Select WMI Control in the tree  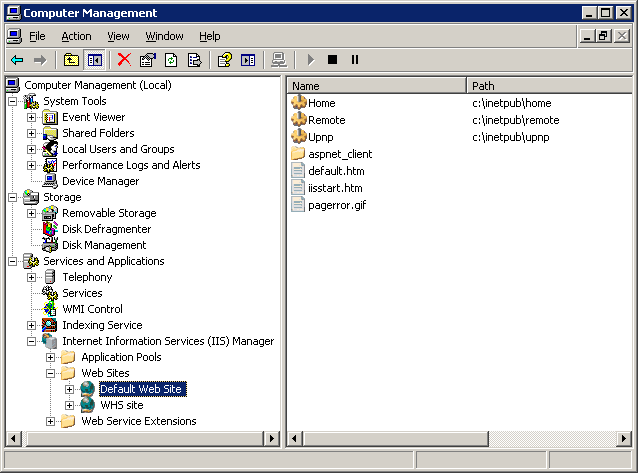coord(92,309)
